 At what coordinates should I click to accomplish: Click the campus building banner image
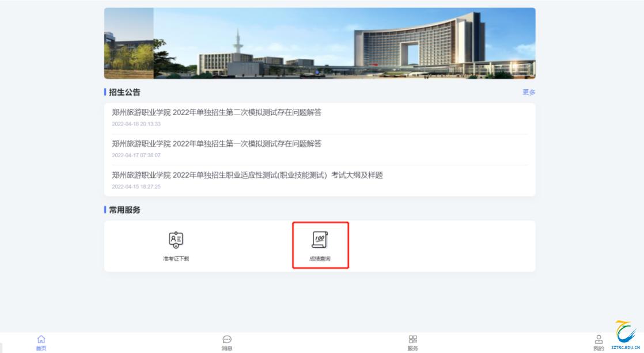tap(320, 43)
